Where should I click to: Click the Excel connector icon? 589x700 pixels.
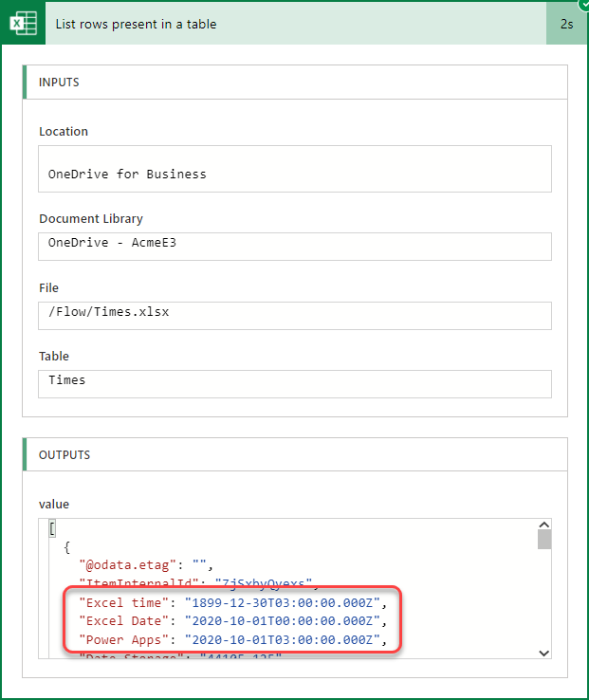coord(24,24)
